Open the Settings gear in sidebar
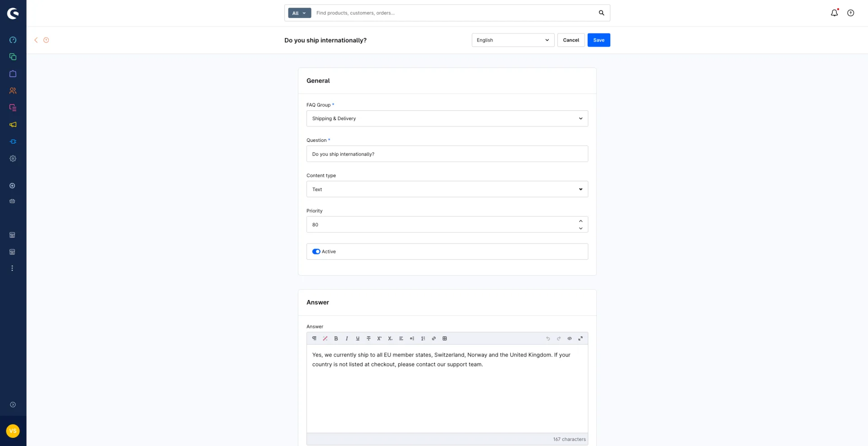Image resolution: width=868 pixels, height=446 pixels. click(x=13, y=159)
